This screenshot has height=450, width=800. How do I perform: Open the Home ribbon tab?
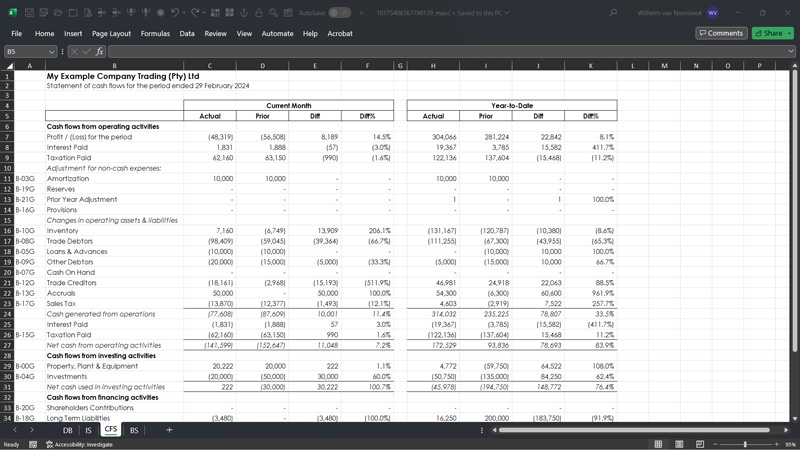[44, 34]
